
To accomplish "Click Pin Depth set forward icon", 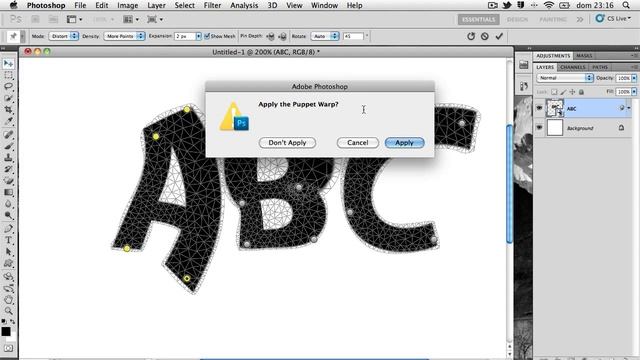I will (270, 36).
